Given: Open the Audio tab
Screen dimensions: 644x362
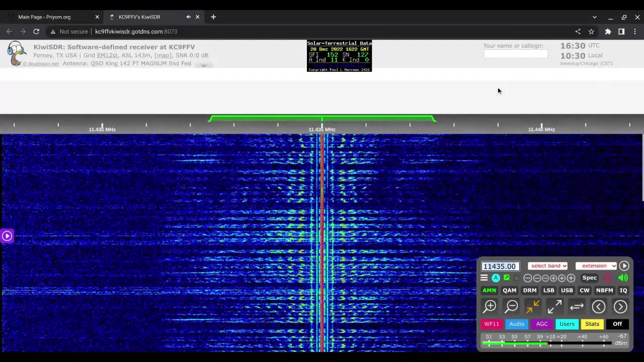Looking at the screenshot, I should [517, 324].
